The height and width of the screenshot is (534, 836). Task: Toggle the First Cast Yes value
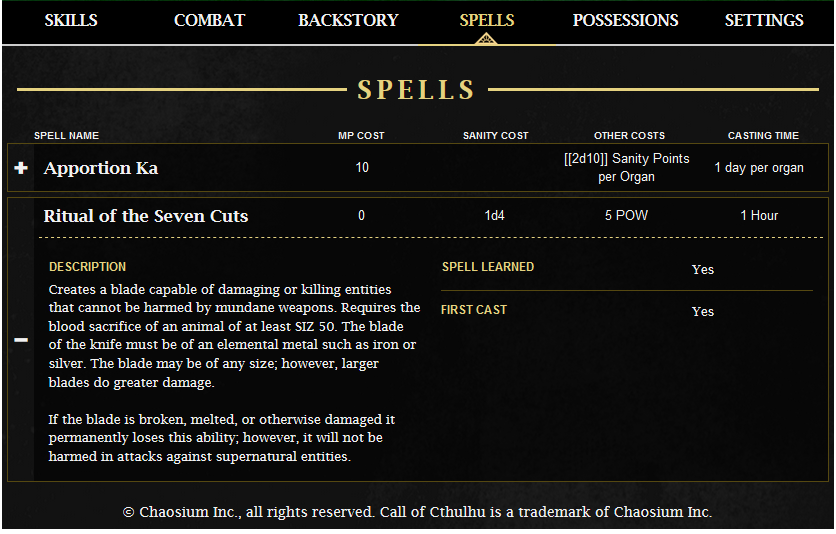tap(703, 312)
